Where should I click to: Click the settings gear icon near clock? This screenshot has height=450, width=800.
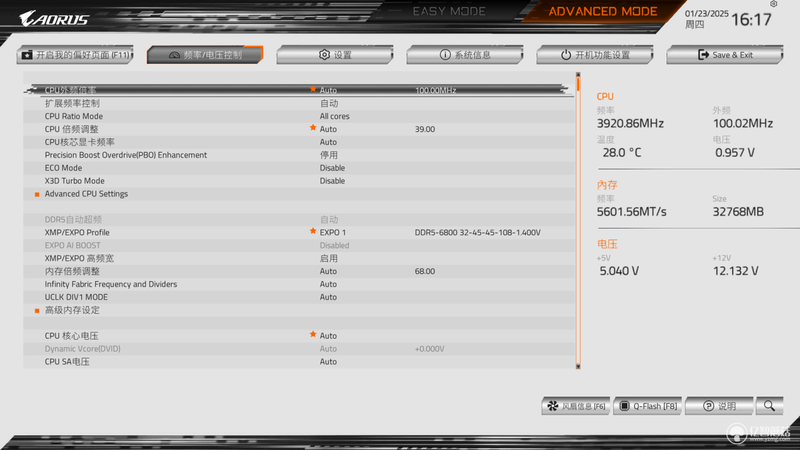tap(773, 4)
